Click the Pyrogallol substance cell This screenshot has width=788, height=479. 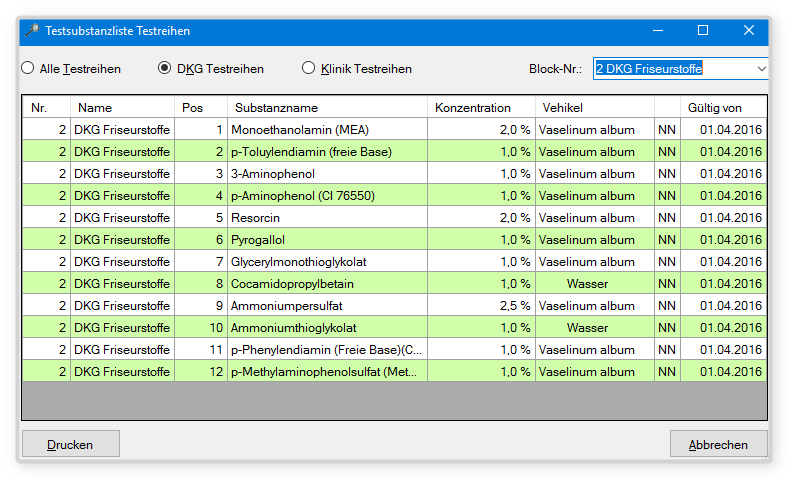click(x=260, y=240)
